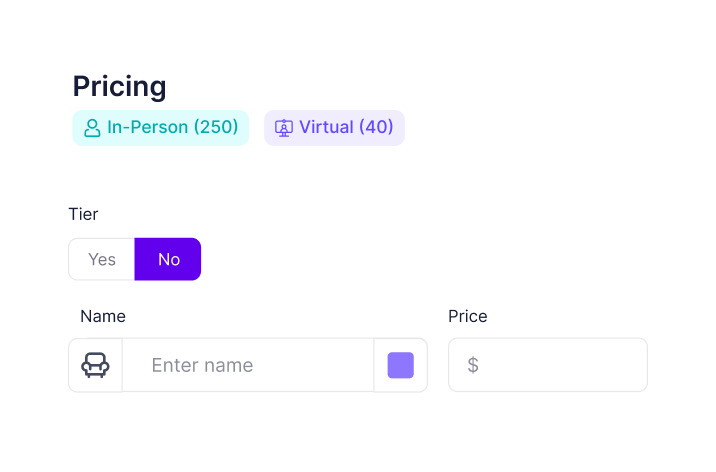
Task: Click the dollar sign in Price field
Action: (473, 365)
